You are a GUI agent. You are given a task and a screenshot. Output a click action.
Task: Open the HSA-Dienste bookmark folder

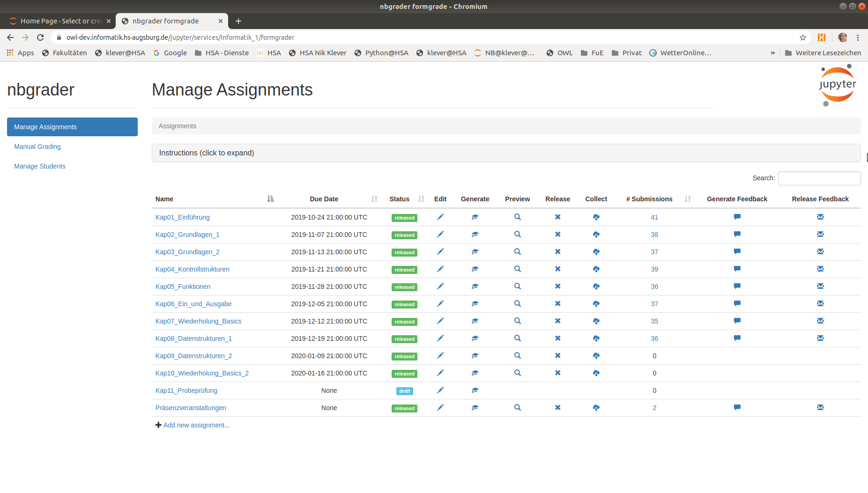click(222, 53)
